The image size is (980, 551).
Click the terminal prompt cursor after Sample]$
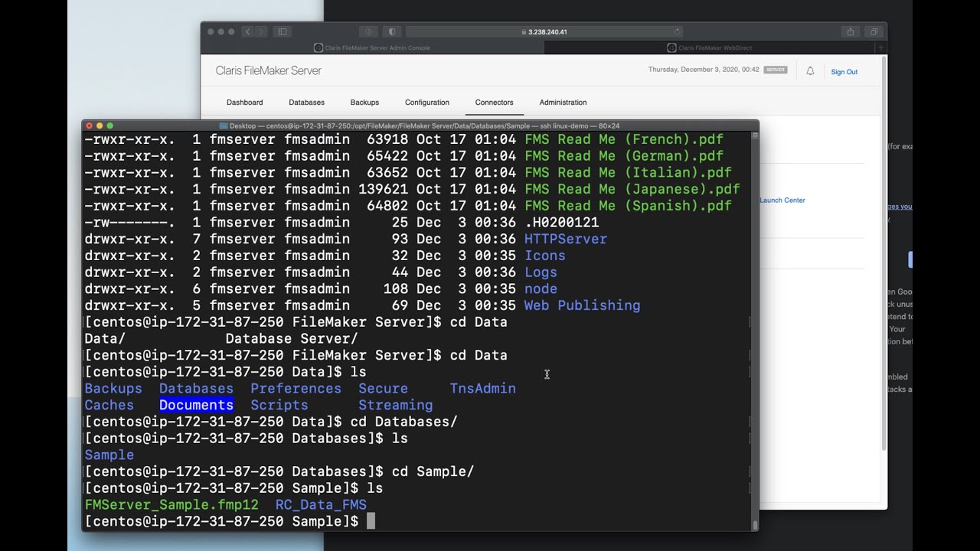[x=371, y=522]
